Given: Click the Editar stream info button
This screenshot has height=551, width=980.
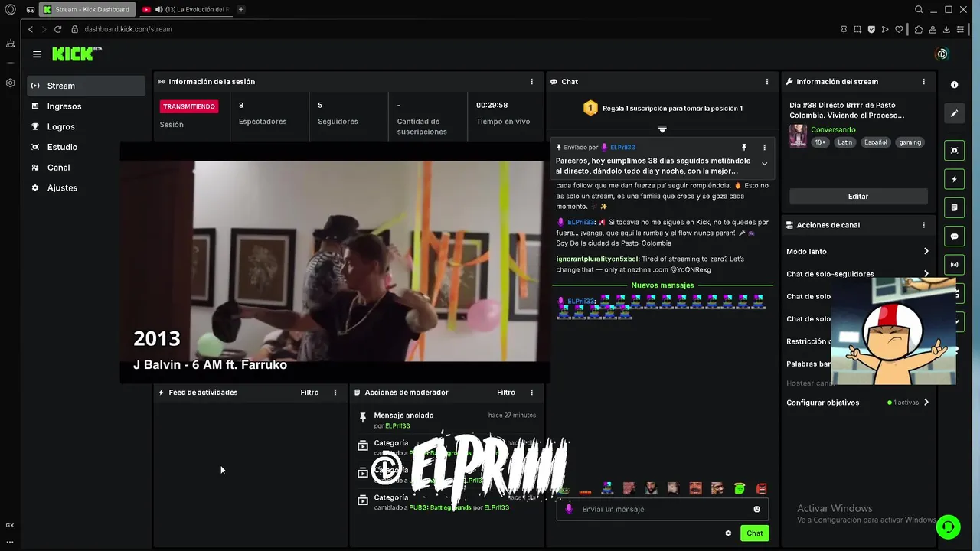Looking at the screenshot, I should pyautogui.click(x=858, y=197).
